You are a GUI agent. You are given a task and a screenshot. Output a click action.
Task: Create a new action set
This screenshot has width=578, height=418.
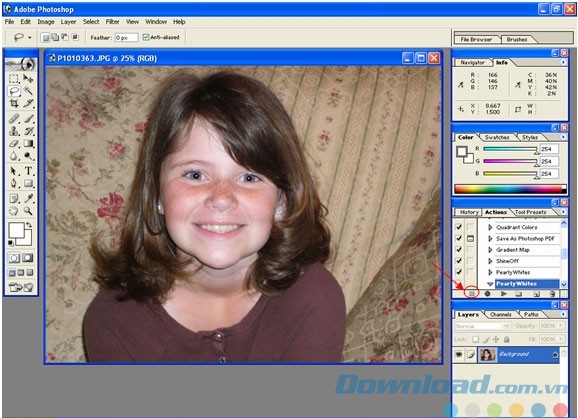[519, 294]
